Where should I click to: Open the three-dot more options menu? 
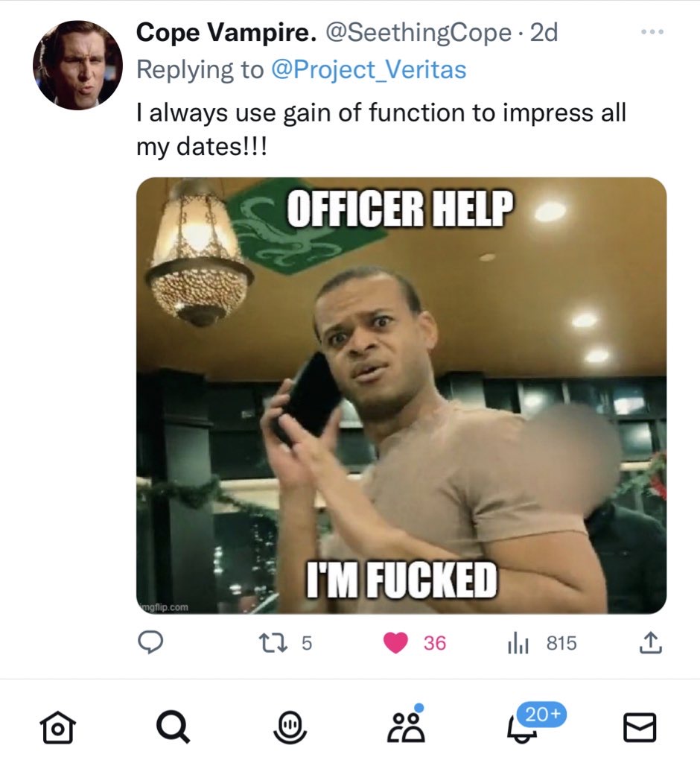tap(652, 34)
